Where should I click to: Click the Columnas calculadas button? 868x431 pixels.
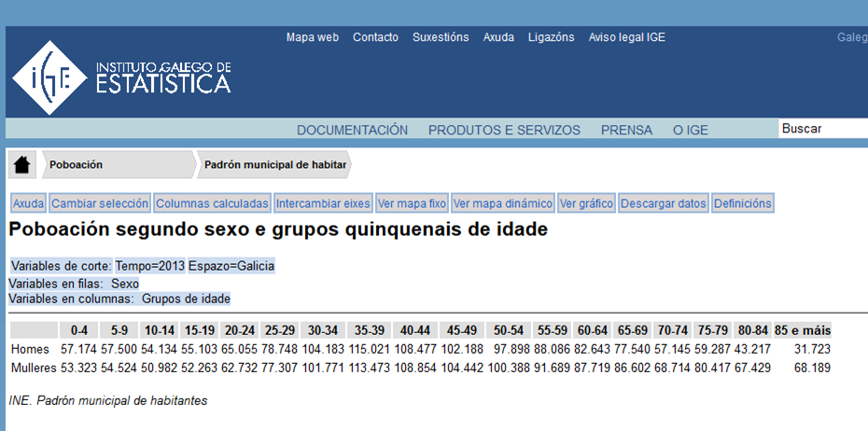212,203
